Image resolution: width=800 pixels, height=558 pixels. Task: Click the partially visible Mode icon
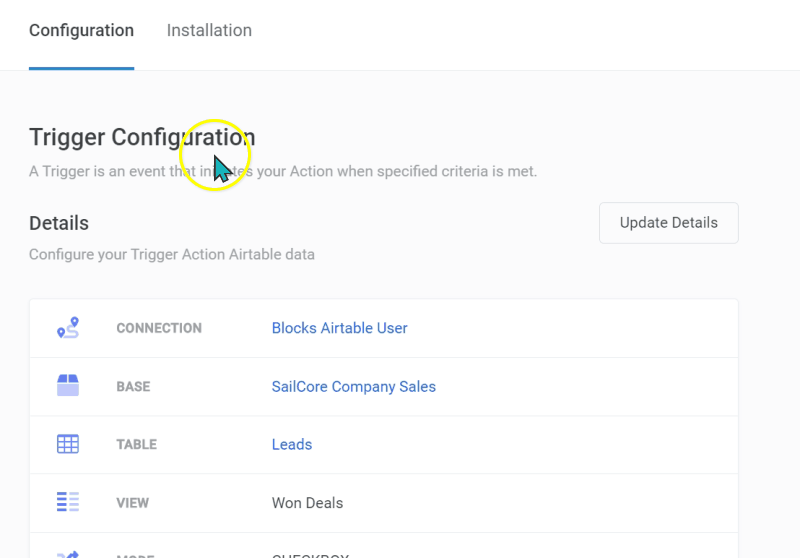(67, 553)
